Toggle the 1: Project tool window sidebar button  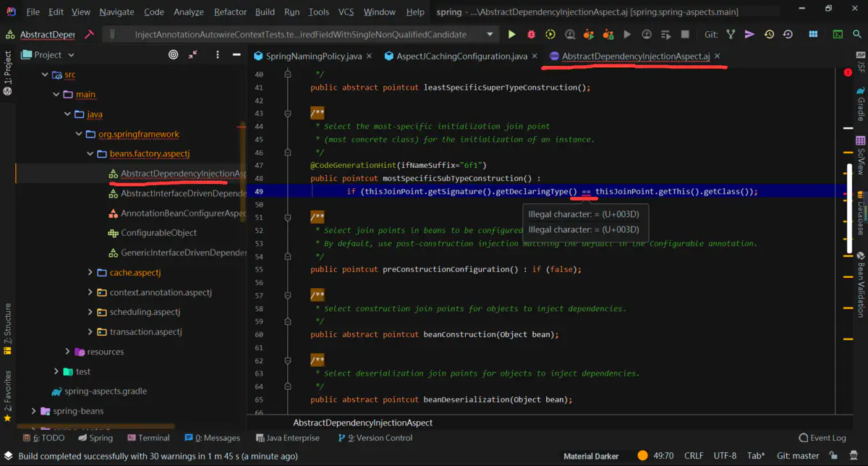coord(8,72)
